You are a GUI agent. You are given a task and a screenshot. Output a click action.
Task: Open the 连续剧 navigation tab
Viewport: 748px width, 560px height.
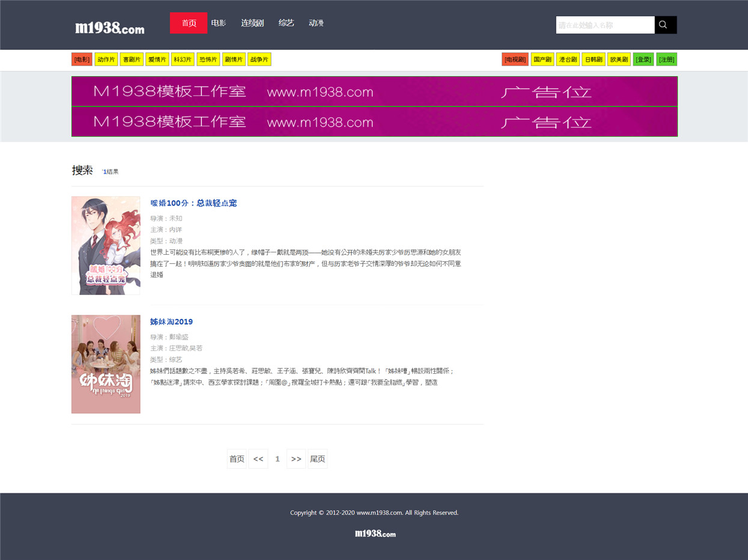click(252, 23)
